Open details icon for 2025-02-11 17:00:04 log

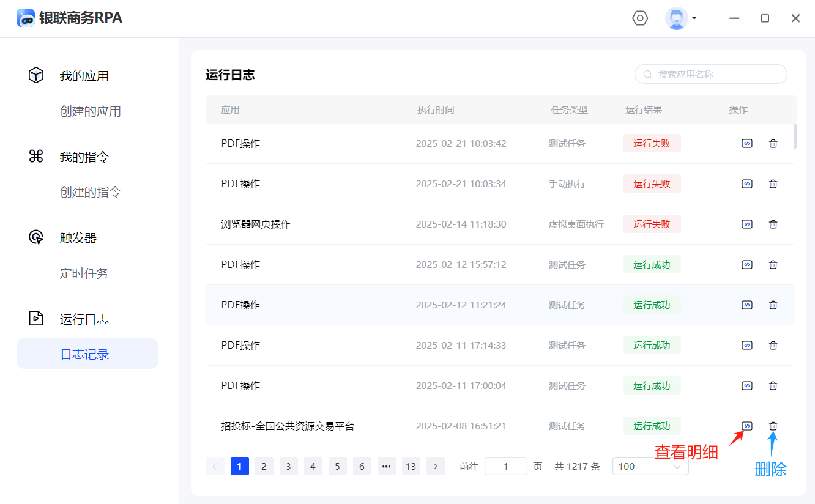pos(746,386)
